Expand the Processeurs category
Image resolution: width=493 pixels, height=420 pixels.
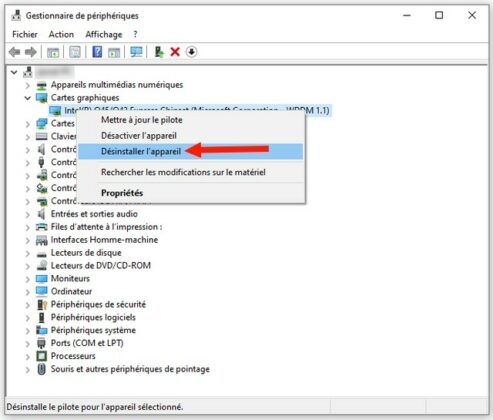(28, 357)
